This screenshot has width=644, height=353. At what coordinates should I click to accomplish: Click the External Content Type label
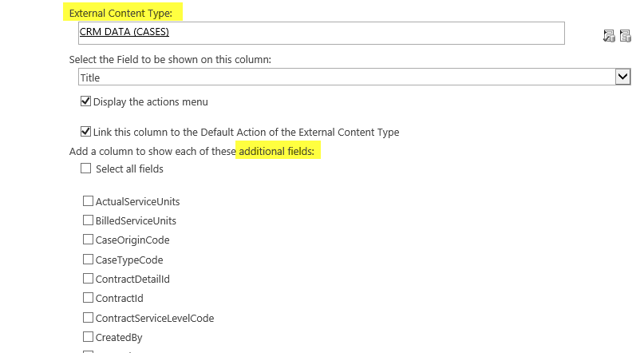coord(121,13)
